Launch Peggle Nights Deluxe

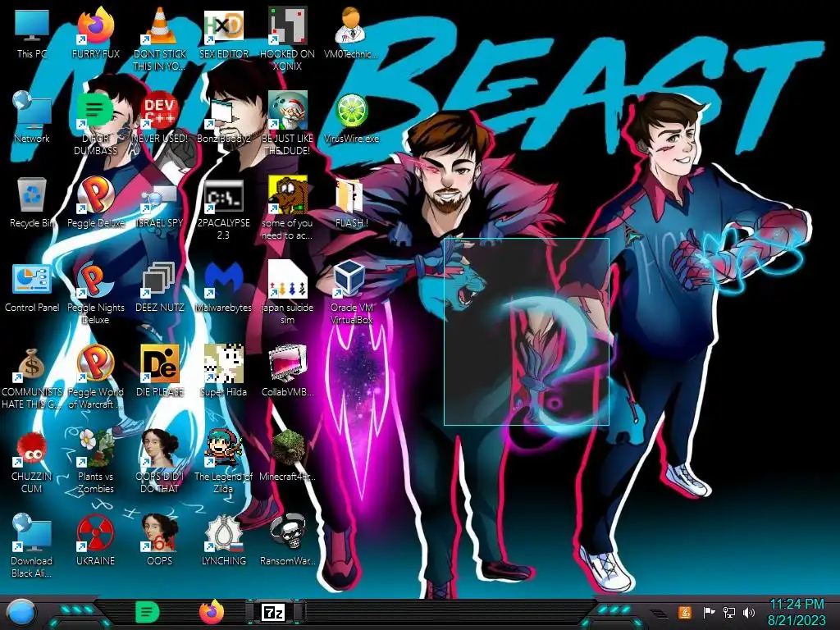coord(95,293)
